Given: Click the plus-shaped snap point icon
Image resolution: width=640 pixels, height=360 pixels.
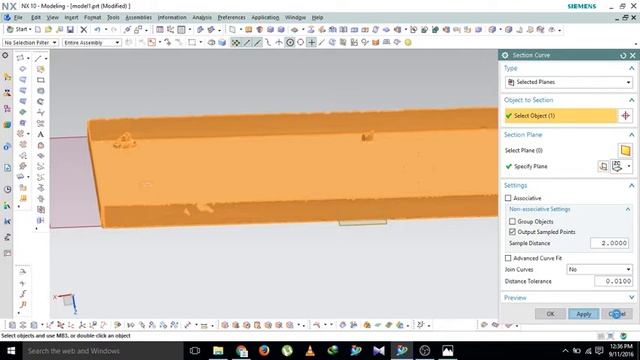Looking at the screenshot, I should (311, 42).
